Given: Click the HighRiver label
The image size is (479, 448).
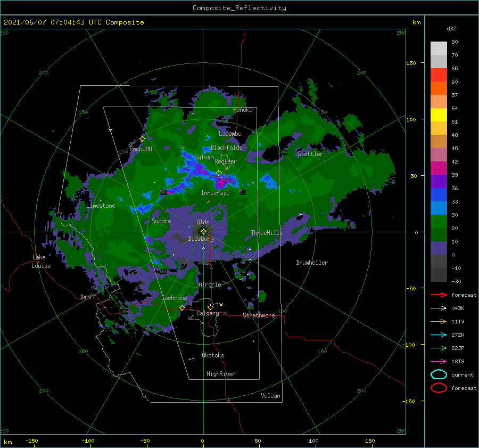Looking at the screenshot, I should (x=221, y=374).
